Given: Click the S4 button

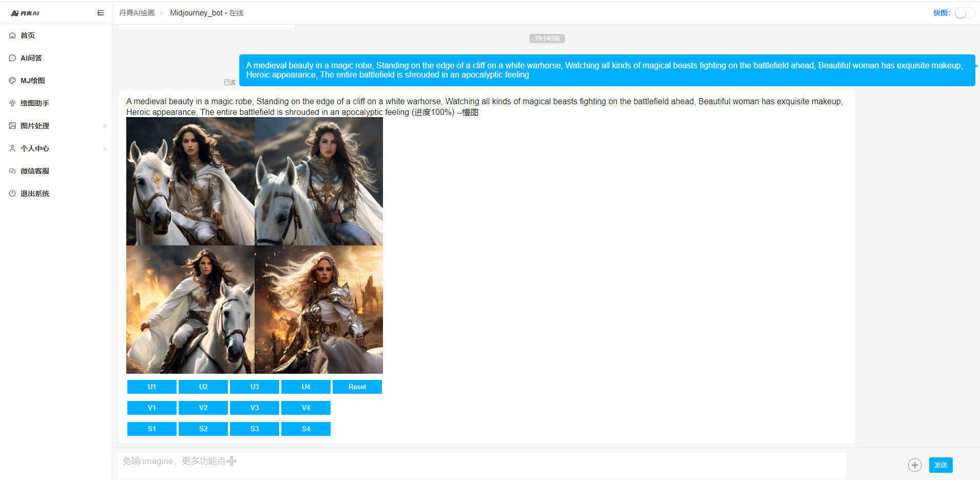Looking at the screenshot, I should [x=306, y=429].
